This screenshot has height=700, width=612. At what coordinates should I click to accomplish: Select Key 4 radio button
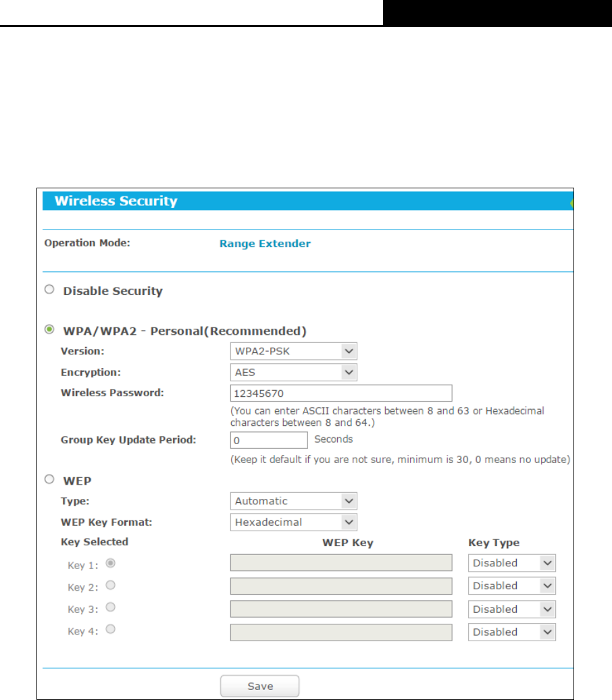(111, 630)
